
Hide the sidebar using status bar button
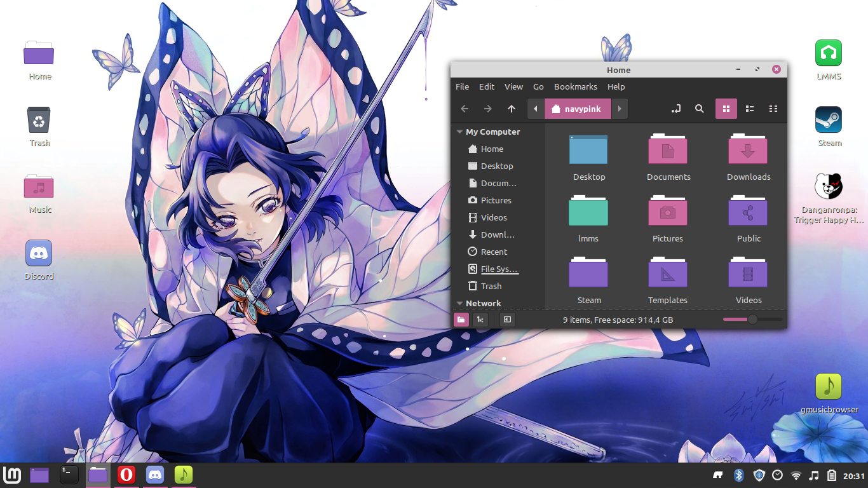tap(507, 320)
